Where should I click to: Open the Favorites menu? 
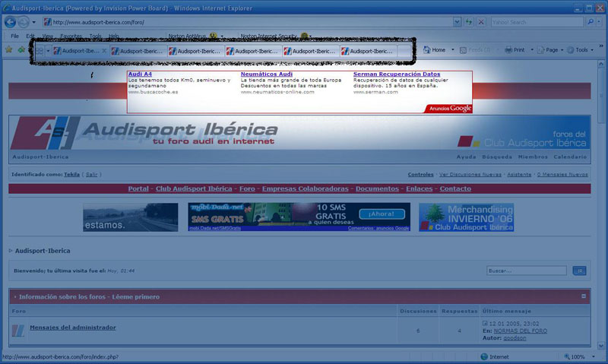(x=71, y=36)
